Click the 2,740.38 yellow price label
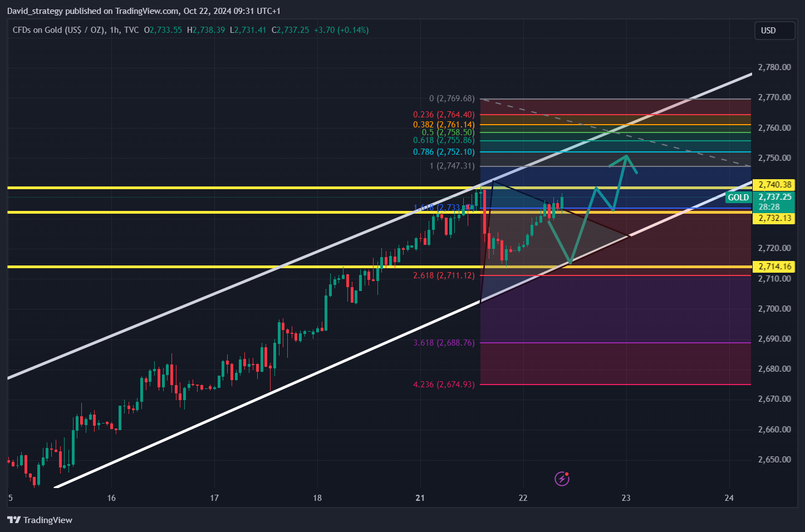Image resolution: width=805 pixels, height=532 pixels. (775, 185)
